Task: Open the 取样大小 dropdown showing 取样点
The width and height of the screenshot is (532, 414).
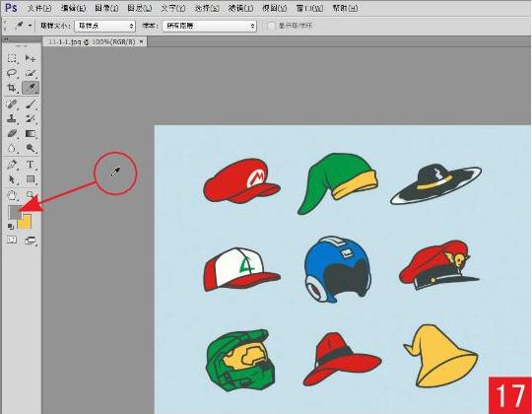Action: pos(104,26)
